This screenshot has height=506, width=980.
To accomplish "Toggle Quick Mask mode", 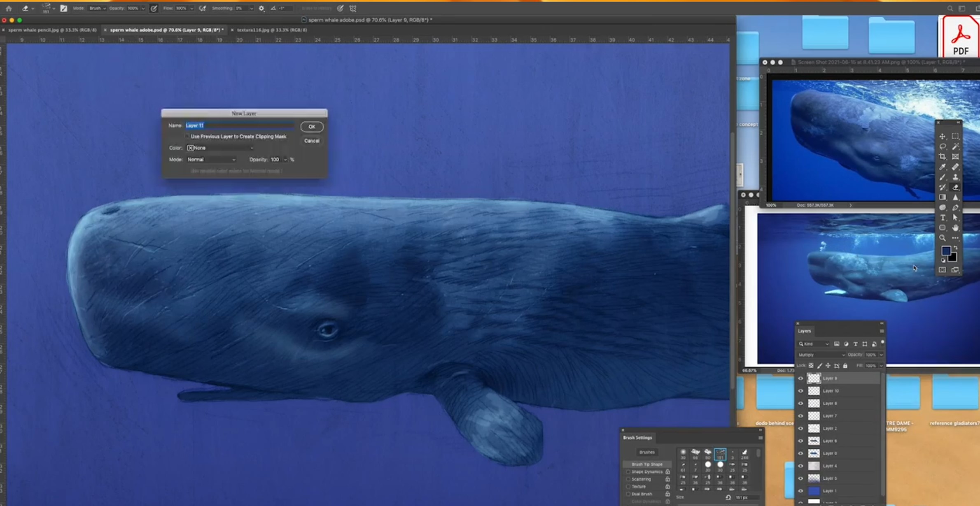I will point(943,270).
